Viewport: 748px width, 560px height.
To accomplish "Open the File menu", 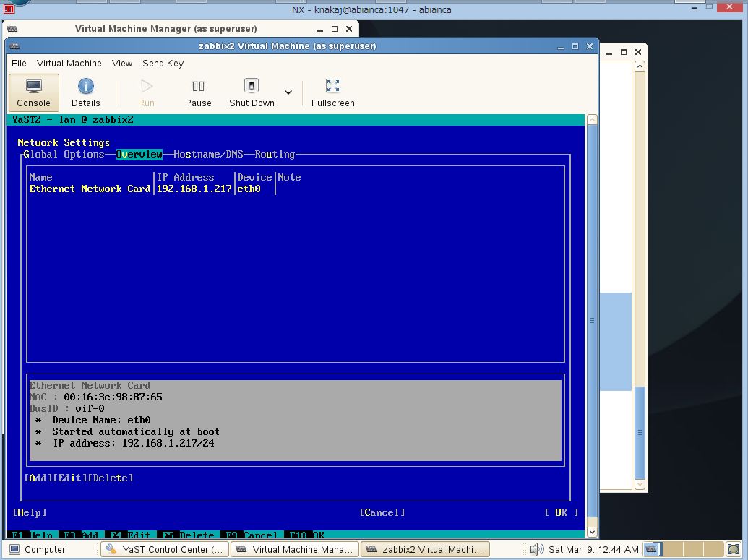I will 19,63.
